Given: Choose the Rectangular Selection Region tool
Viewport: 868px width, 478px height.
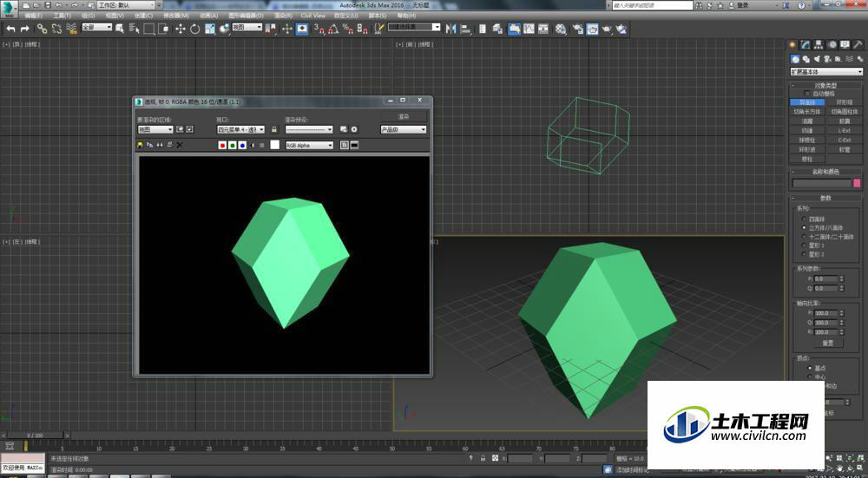Looking at the screenshot, I should tap(149, 29).
